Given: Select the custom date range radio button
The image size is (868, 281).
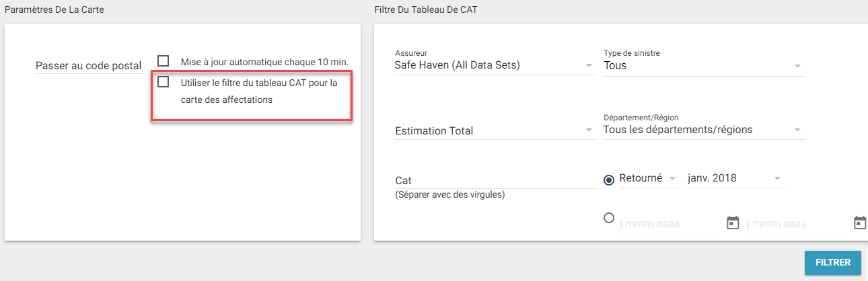Looking at the screenshot, I should 609,217.
